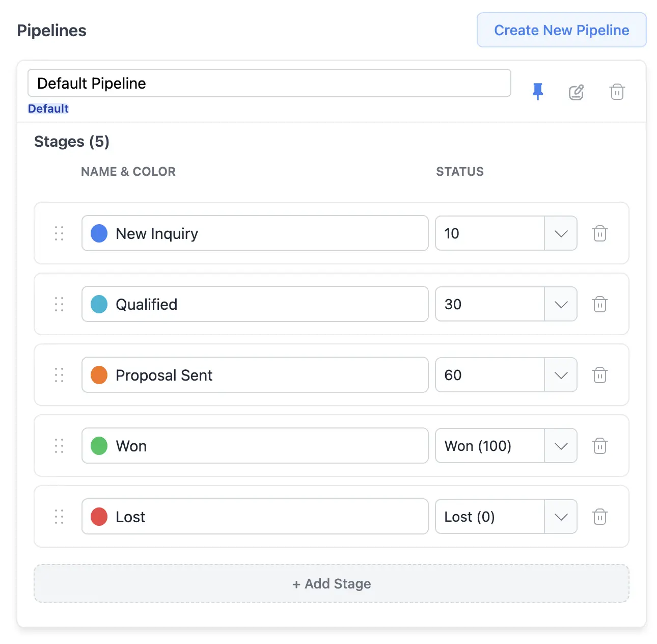
Task: Click the blue pin icon for Default Pipeline
Action: coord(537,92)
